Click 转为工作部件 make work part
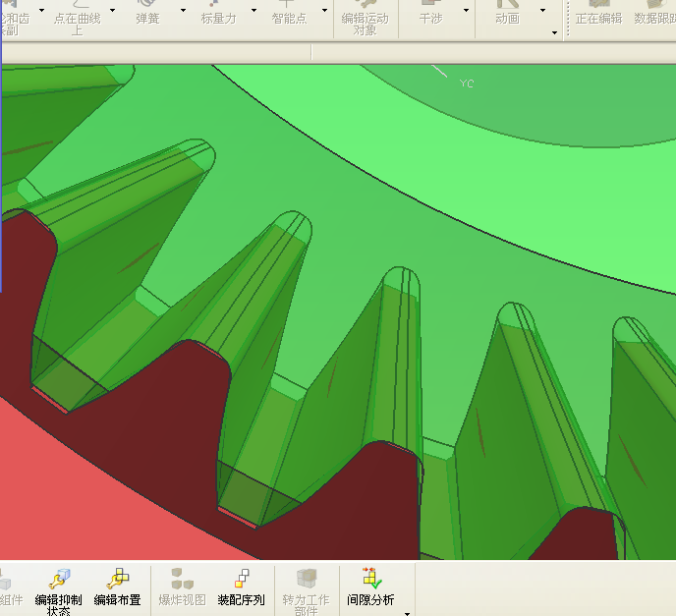This screenshot has width=676, height=616. pyautogui.click(x=307, y=591)
